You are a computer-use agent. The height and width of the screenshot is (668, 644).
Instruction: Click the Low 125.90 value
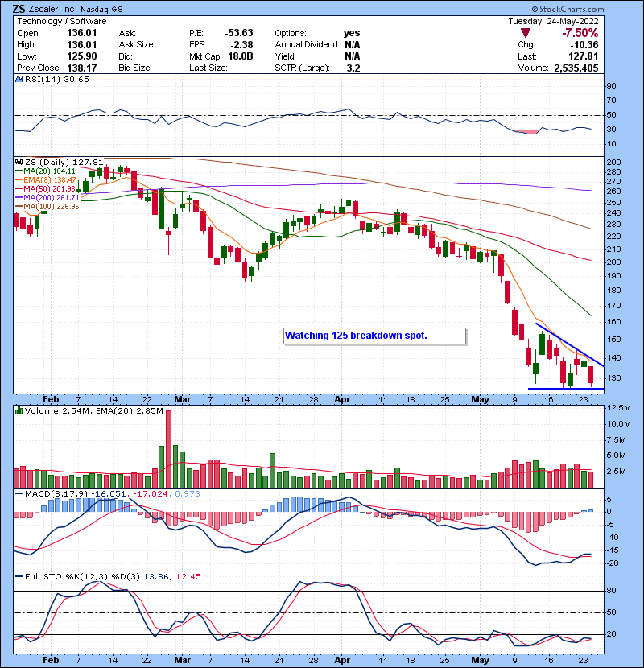point(82,56)
